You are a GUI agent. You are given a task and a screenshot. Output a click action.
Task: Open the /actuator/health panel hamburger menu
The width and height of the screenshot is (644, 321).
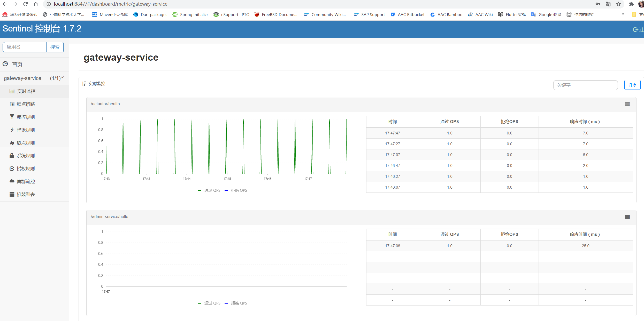(627, 104)
